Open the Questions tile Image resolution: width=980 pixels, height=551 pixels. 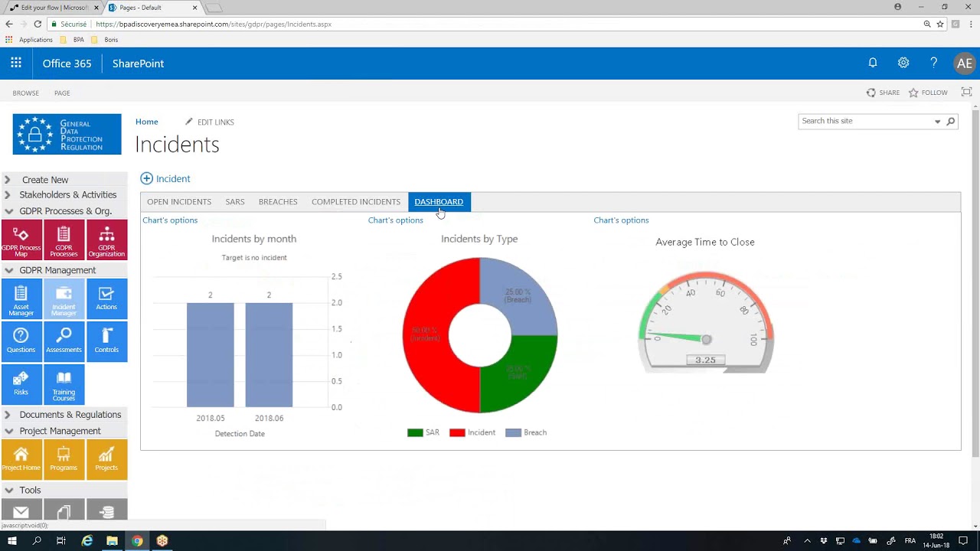click(x=21, y=342)
